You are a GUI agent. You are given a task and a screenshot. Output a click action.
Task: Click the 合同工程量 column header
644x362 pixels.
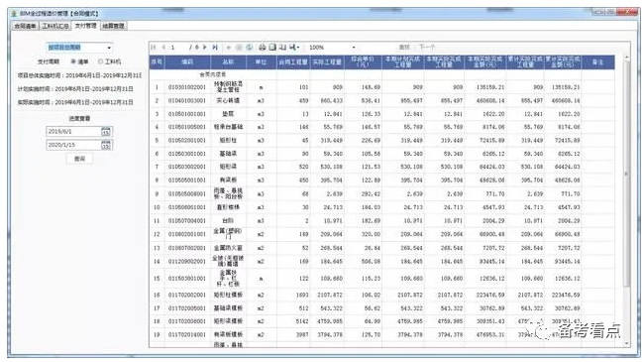(293, 62)
